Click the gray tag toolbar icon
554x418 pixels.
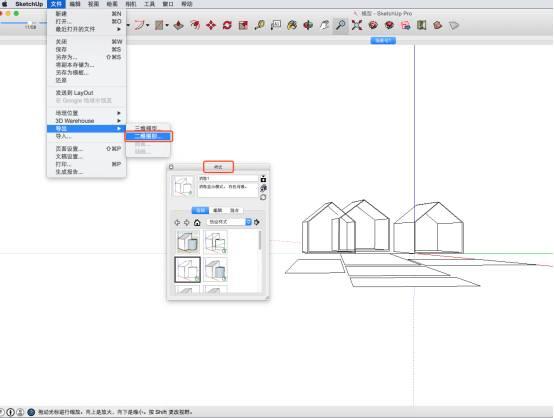click(454, 25)
